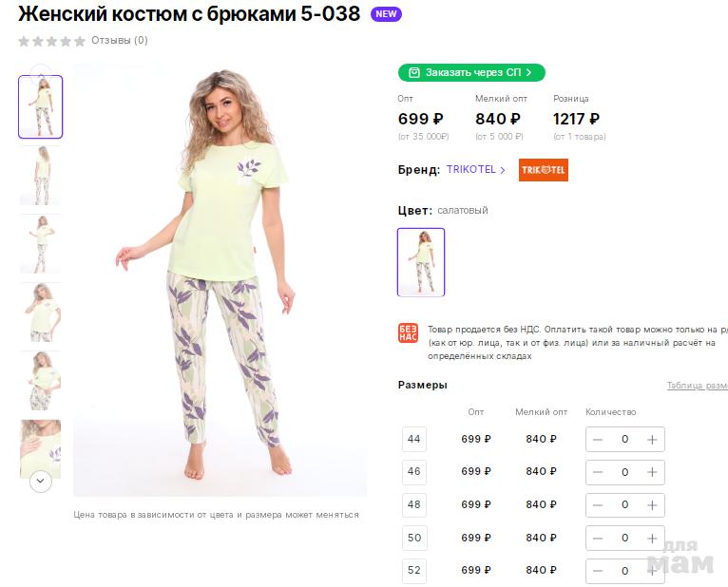Open the "Таблица размеров" size chart link
This screenshot has width=728, height=587.
697,386
